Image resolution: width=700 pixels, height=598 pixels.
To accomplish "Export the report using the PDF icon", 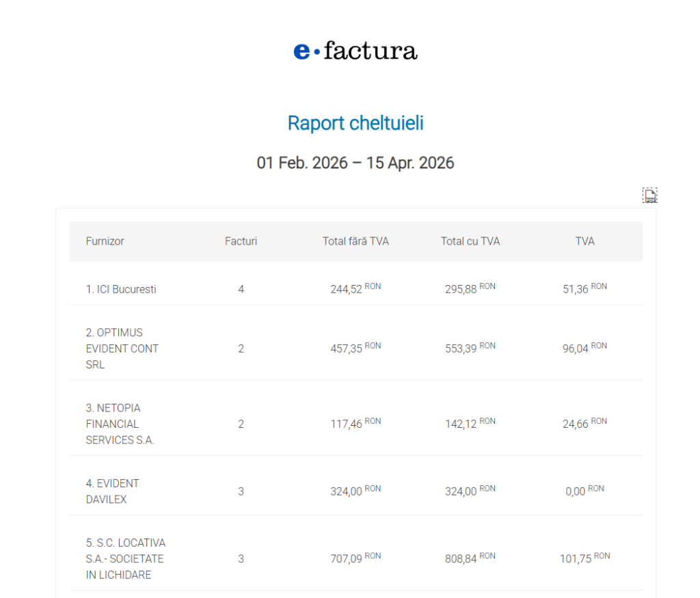I will click(650, 196).
